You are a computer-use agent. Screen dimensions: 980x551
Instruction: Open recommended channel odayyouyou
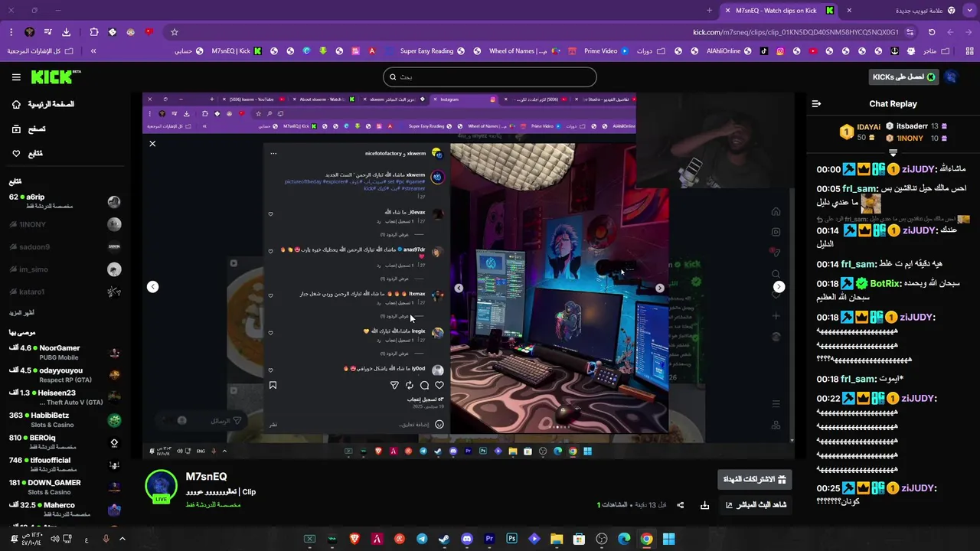(x=65, y=375)
